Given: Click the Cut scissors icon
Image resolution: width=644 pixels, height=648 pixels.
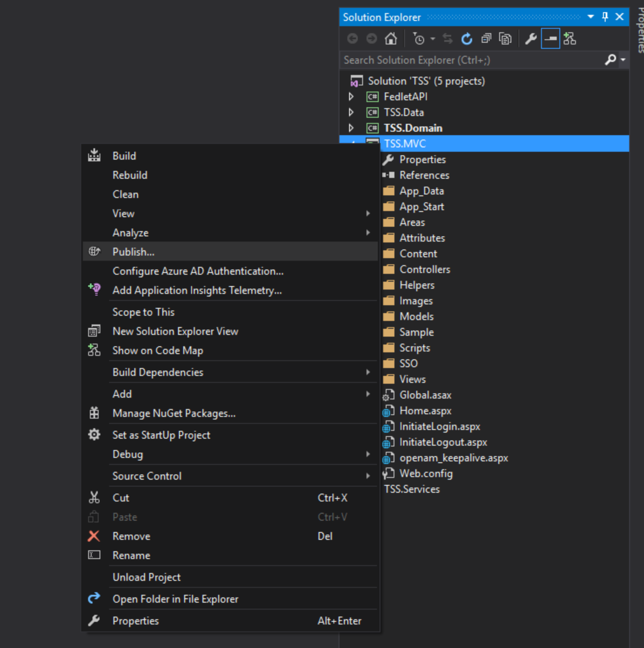Looking at the screenshot, I should coord(94,497).
